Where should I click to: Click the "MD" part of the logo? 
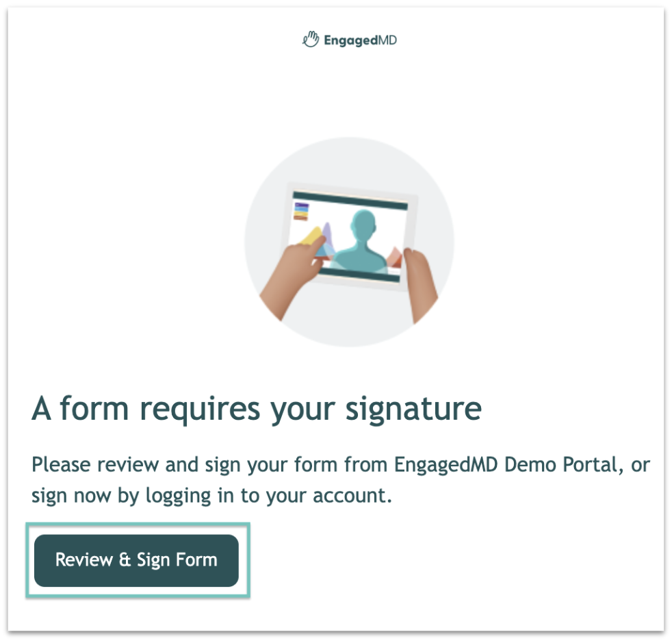pyautogui.click(x=388, y=40)
